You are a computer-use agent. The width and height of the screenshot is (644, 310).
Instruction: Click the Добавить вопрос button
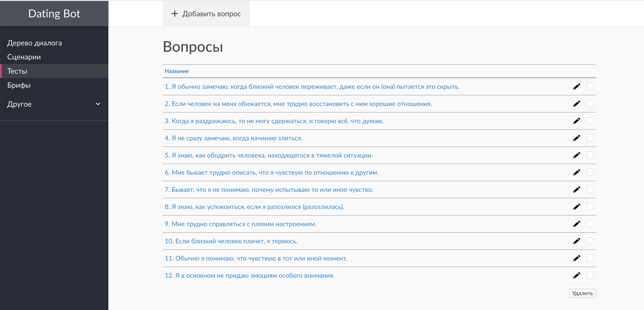(206, 14)
